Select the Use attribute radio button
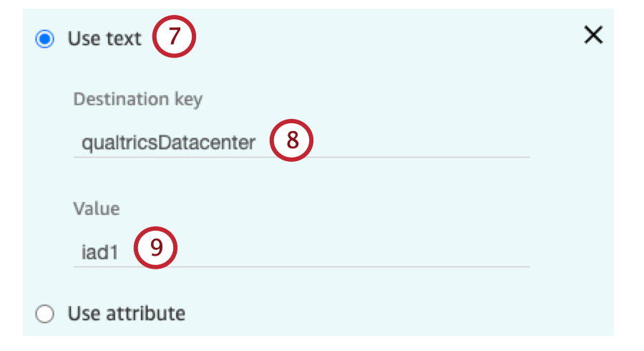644x351 pixels. click(44, 314)
